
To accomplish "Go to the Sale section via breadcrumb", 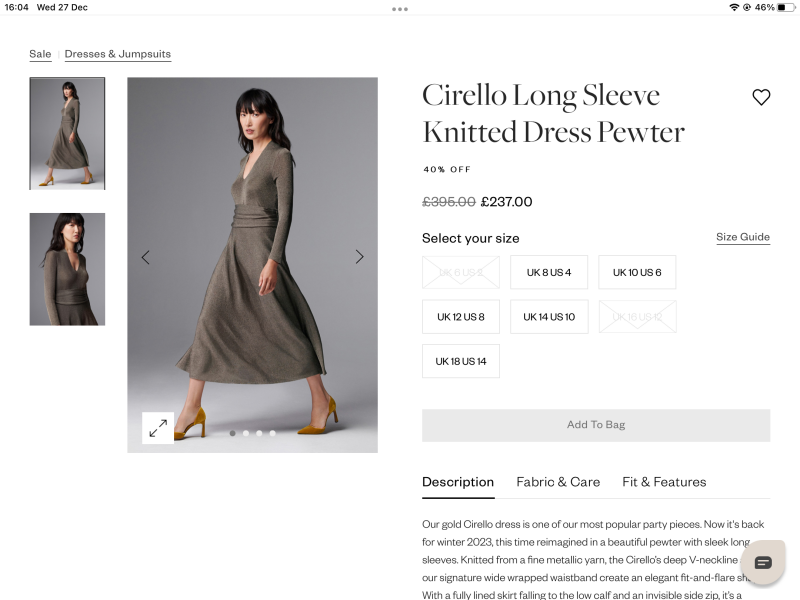I will (40, 53).
